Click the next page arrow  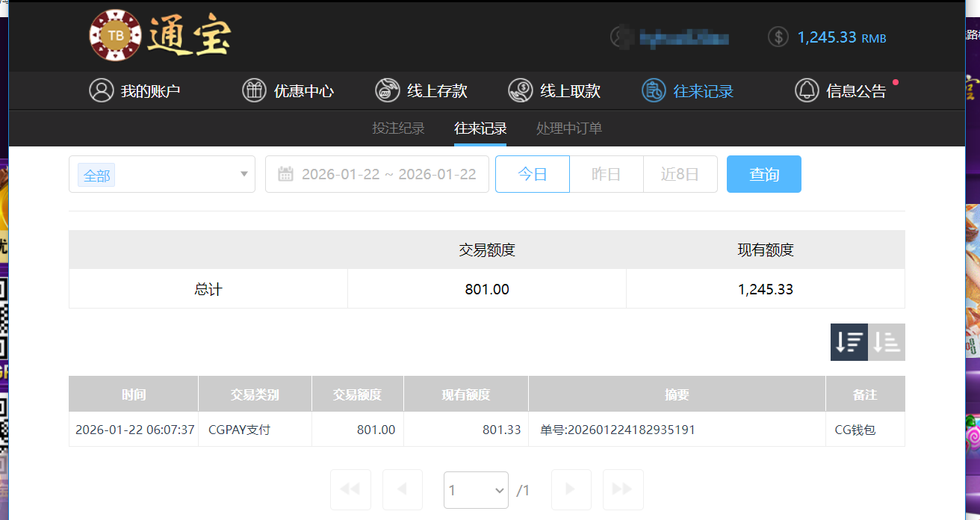tap(571, 489)
